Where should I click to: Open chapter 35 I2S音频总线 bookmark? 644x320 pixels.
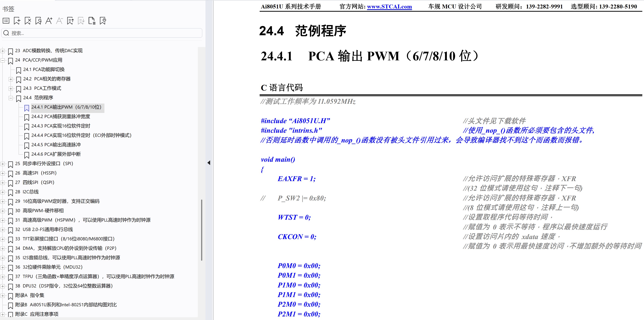click(68, 258)
